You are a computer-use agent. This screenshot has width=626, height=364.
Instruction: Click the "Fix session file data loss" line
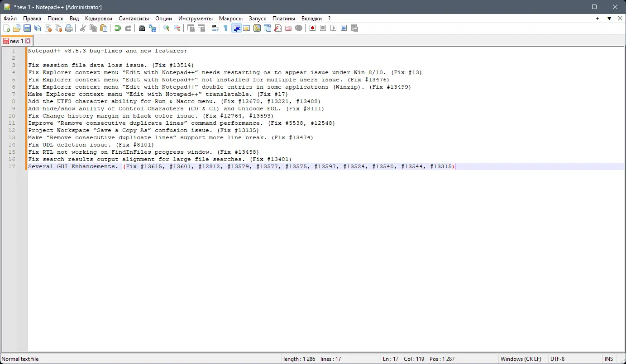111,65
